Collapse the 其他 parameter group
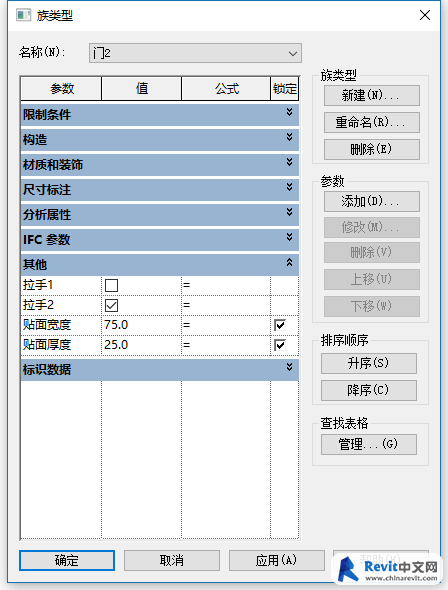 (x=289, y=262)
